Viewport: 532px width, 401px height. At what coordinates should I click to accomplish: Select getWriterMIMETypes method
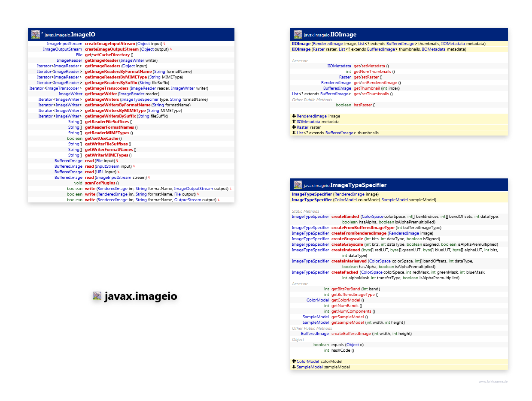pos(106,155)
